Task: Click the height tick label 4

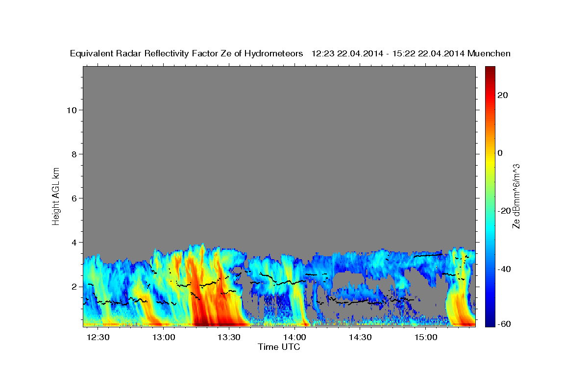Action: click(74, 242)
